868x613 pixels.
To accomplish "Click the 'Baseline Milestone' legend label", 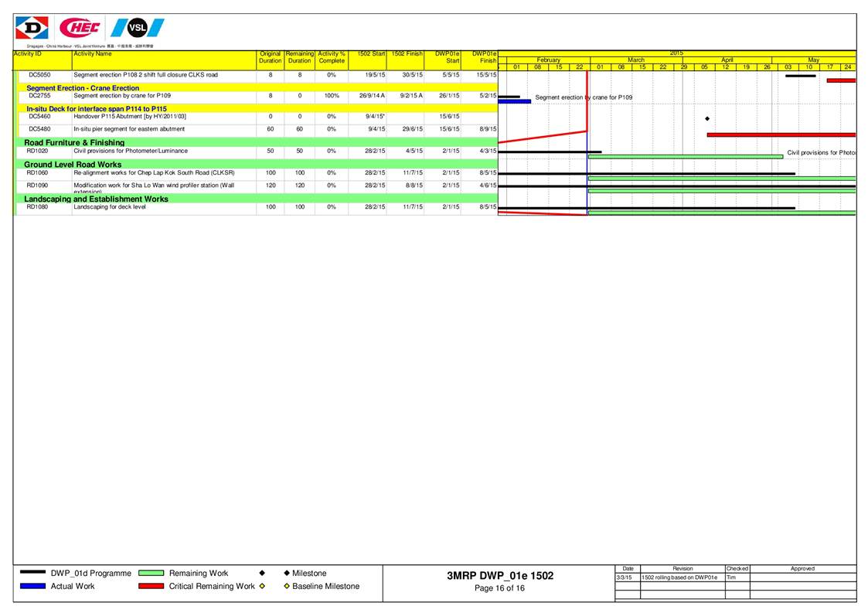I will 325,586.
